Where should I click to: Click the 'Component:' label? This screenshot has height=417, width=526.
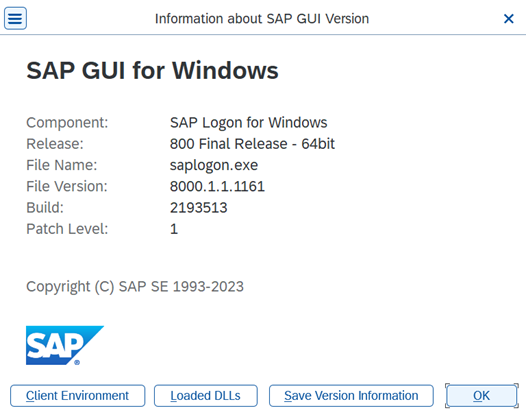[67, 123]
